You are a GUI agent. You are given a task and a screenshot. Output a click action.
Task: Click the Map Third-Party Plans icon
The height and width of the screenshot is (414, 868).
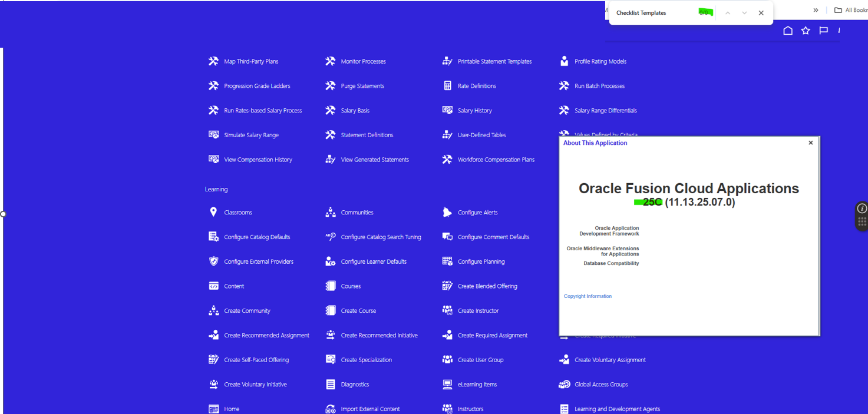coord(213,61)
